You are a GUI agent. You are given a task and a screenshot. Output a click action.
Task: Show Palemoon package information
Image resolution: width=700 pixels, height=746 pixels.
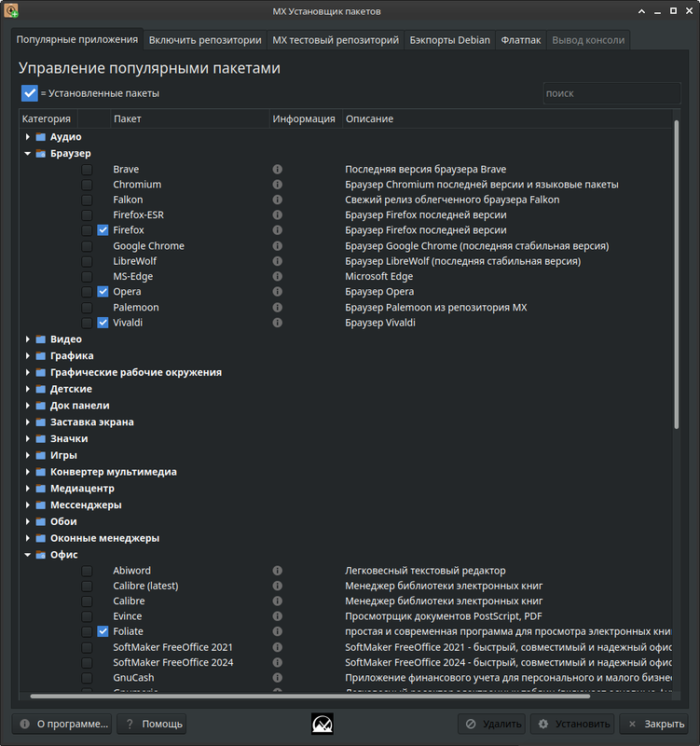click(x=277, y=308)
